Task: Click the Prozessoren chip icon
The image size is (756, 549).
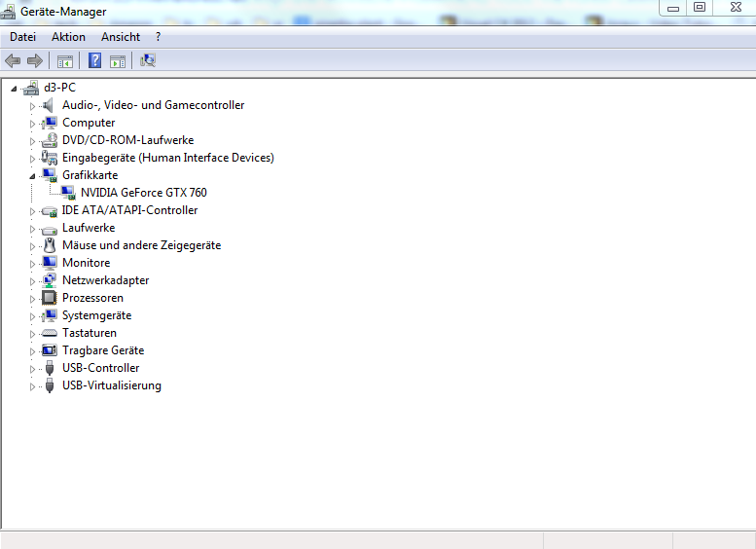Action: pyautogui.click(x=50, y=298)
